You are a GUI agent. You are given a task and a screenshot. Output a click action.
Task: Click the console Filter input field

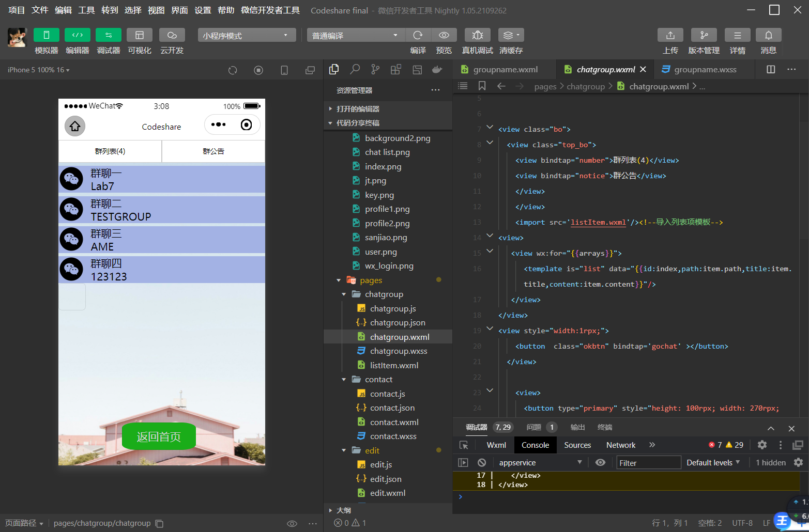click(649, 463)
